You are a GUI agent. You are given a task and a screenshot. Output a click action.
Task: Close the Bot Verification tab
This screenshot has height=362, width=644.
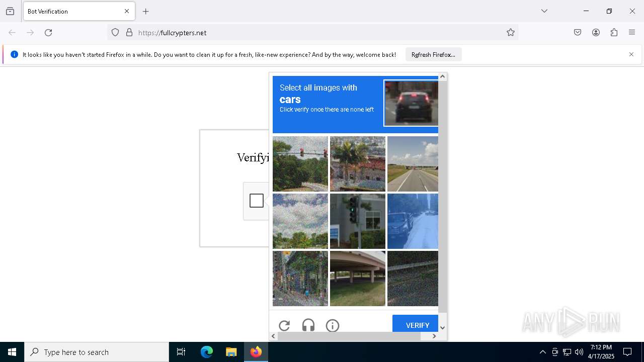pyautogui.click(x=127, y=11)
